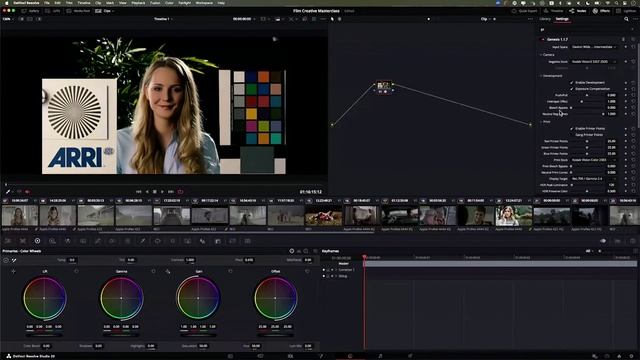Delete the Genesis effect with trash icon
The height and width of the screenshot is (360, 640).
click(623, 40)
